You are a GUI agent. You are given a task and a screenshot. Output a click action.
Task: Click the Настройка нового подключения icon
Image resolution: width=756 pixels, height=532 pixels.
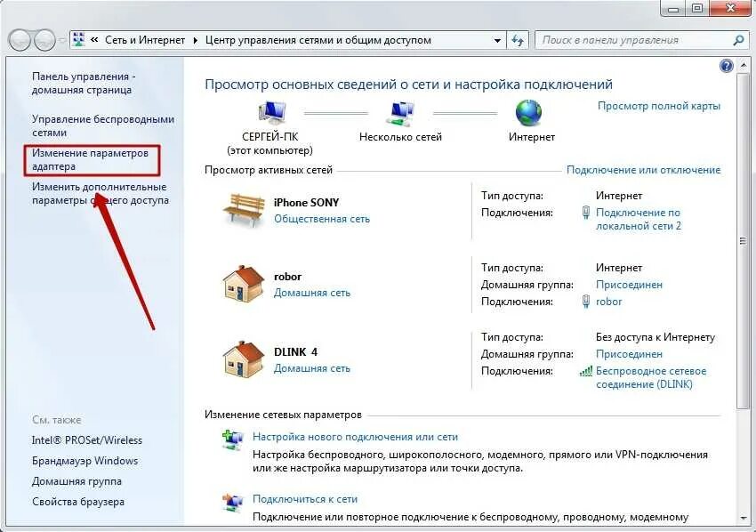[232, 439]
